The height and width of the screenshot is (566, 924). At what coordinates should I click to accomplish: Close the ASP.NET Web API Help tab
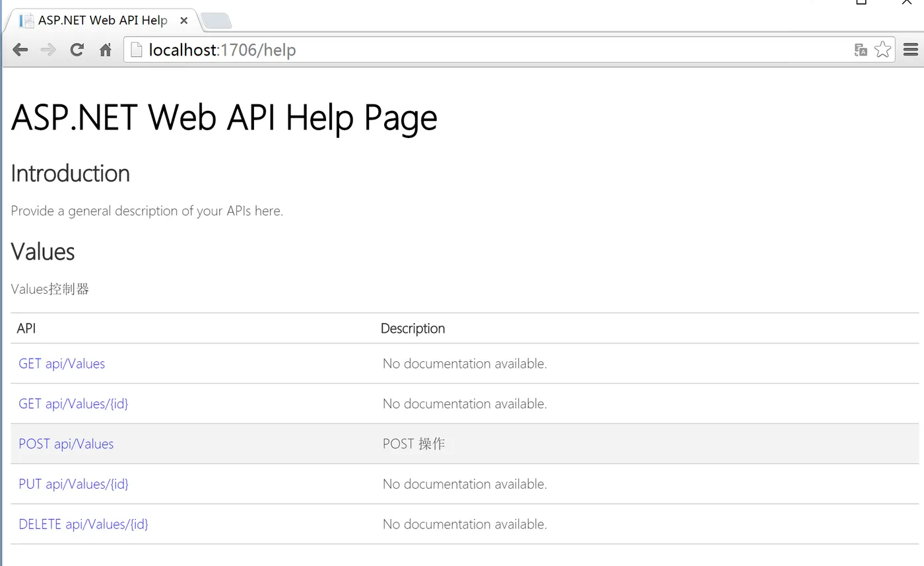tap(184, 20)
